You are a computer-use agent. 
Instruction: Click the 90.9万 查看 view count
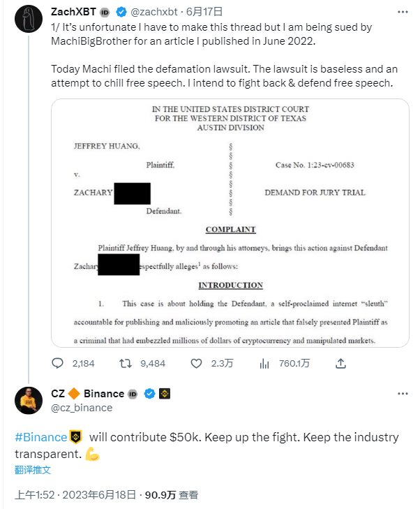[x=171, y=495]
